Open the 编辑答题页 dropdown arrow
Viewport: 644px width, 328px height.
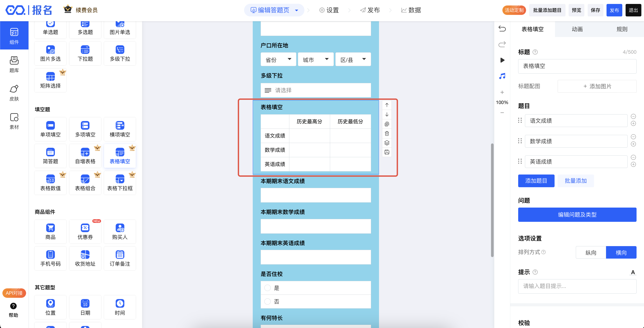tap(297, 10)
